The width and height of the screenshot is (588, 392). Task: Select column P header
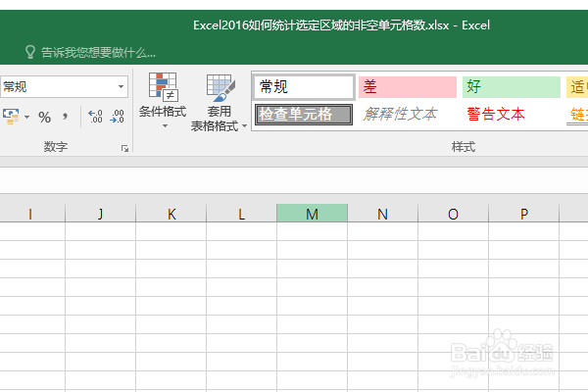click(x=523, y=213)
